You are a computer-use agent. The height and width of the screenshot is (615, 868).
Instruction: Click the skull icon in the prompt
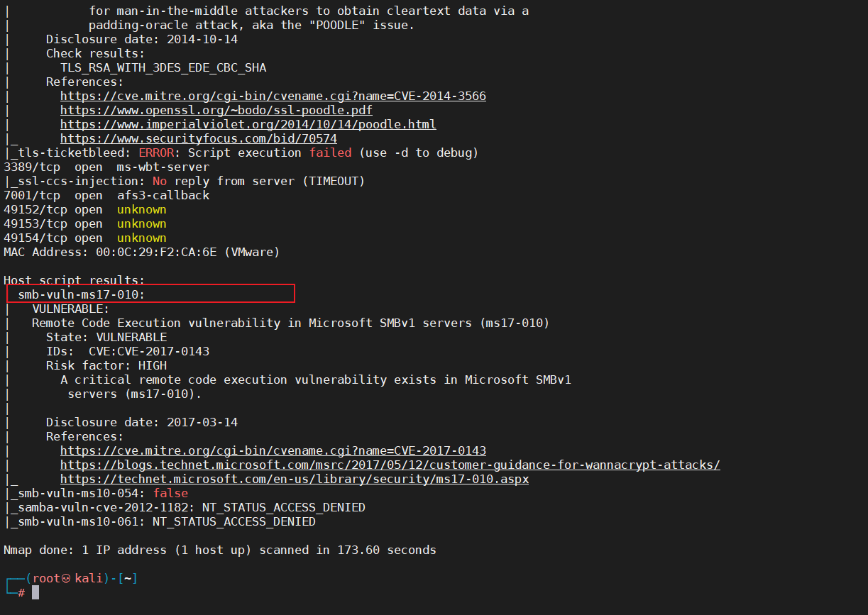pyautogui.click(x=67, y=578)
